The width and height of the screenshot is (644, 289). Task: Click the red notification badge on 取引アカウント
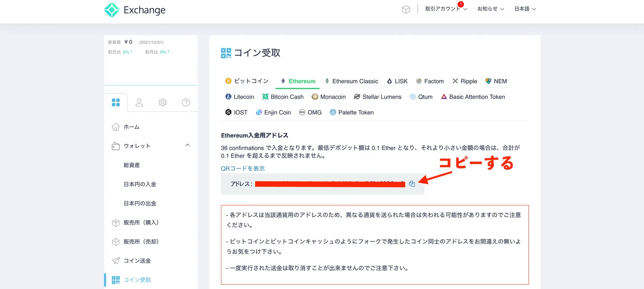pos(460,4)
